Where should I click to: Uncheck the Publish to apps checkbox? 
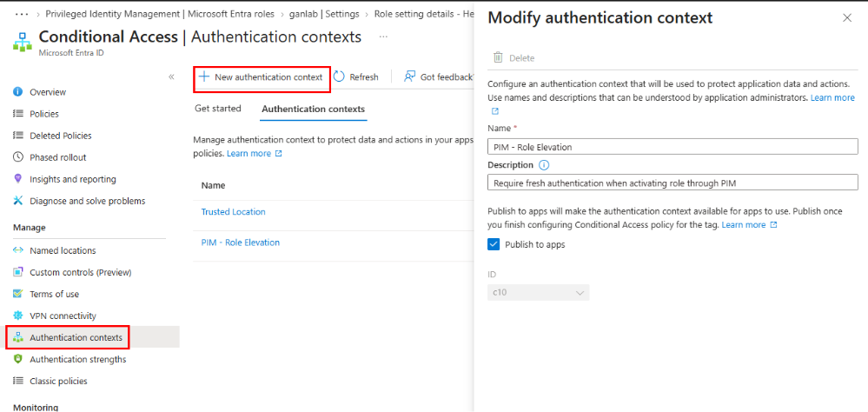494,244
